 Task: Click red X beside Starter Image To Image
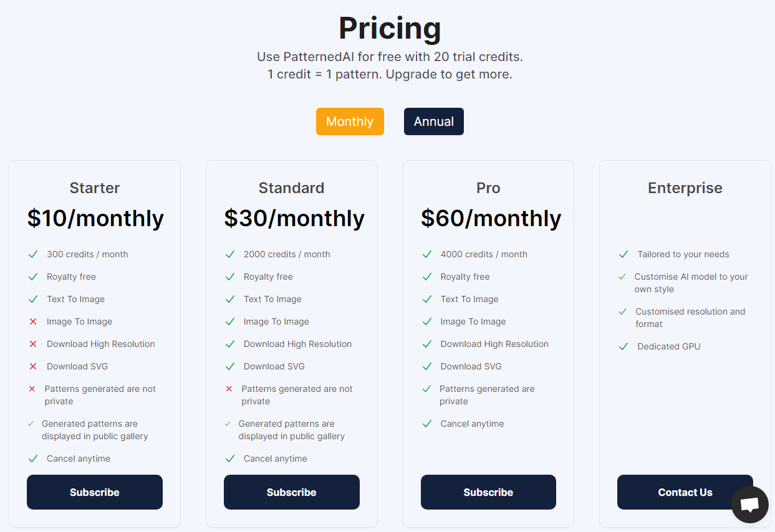[33, 321]
